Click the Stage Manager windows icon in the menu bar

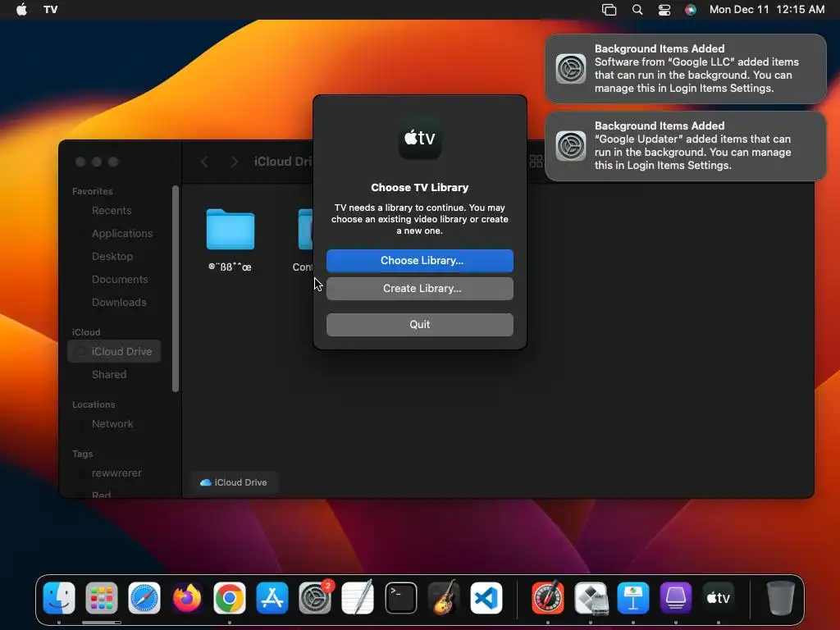point(609,10)
